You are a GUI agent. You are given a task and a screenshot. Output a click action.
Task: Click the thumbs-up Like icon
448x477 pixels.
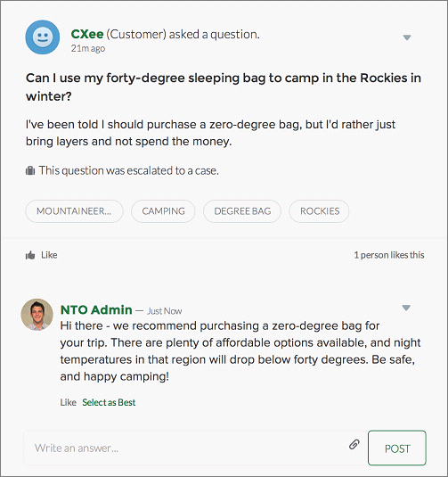pos(30,255)
